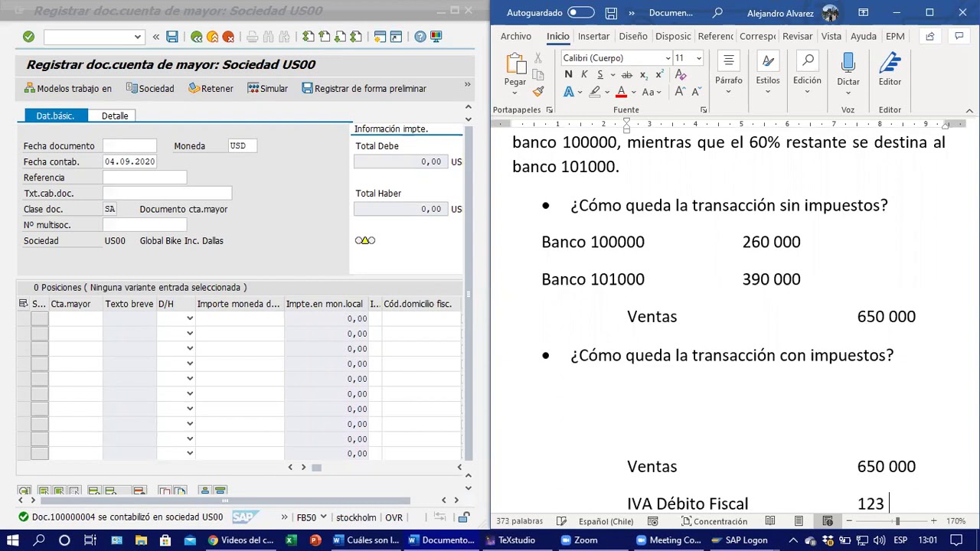Viewport: 980px width, 551px height.
Task: Open the Vista ribbon tab
Action: pos(831,36)
